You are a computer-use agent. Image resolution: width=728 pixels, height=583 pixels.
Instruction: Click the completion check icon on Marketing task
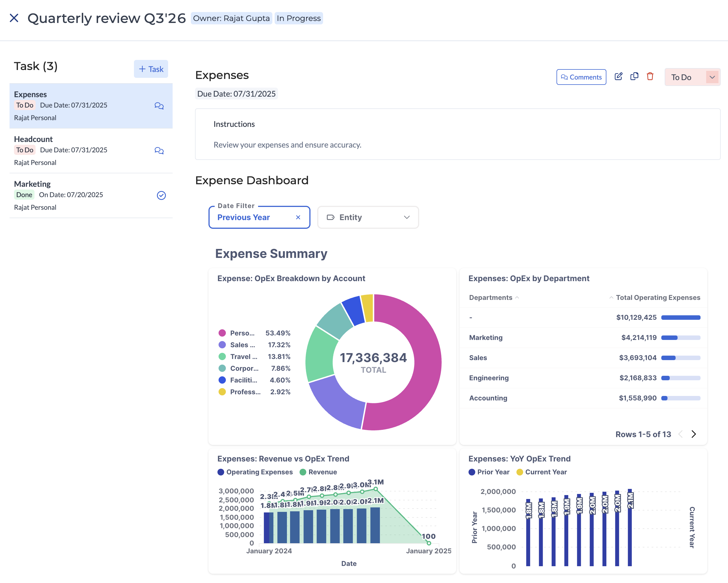pos(161,196)
